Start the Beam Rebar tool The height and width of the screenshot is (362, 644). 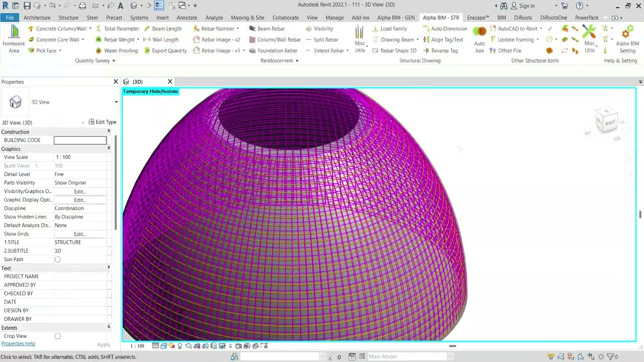(267, 29)
